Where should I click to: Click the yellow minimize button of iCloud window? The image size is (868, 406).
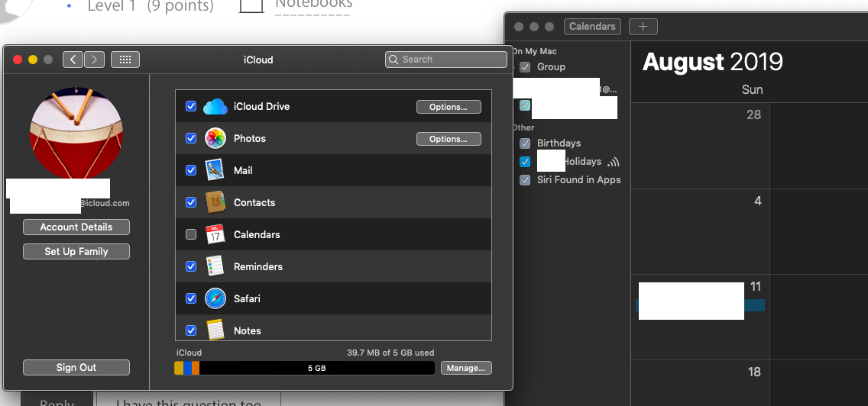(33, 60)
